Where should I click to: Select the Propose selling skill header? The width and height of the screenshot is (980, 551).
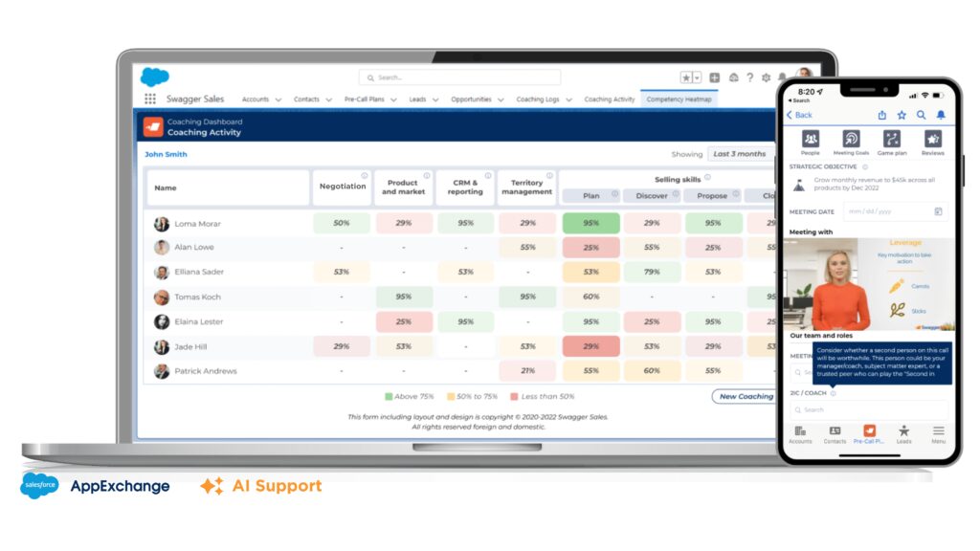coord(712,195)
